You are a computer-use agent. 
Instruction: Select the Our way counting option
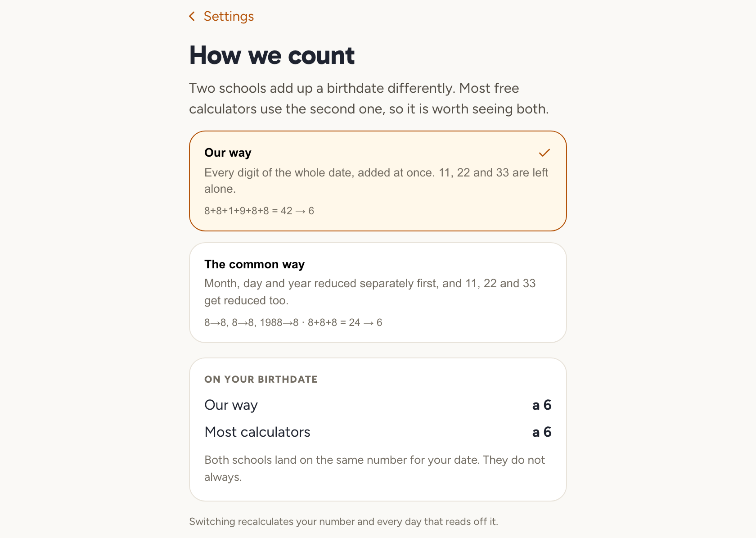point(378,181)
